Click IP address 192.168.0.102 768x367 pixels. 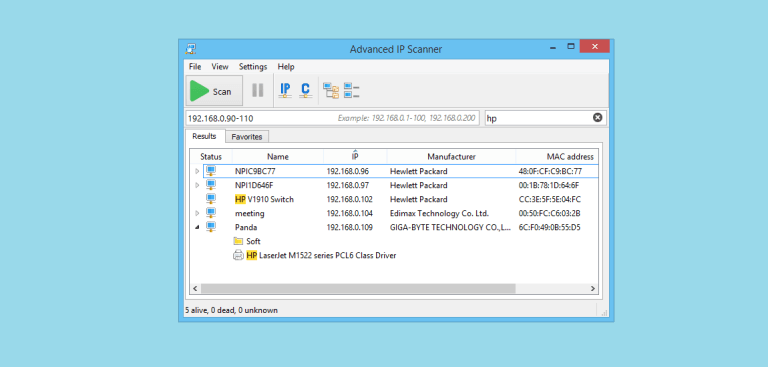click(350, 199)
